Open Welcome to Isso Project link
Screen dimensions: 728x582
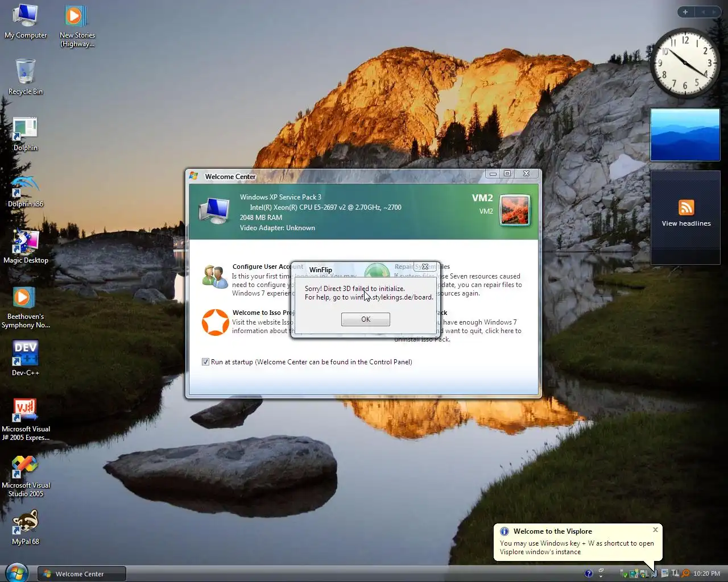coord(263,313)
